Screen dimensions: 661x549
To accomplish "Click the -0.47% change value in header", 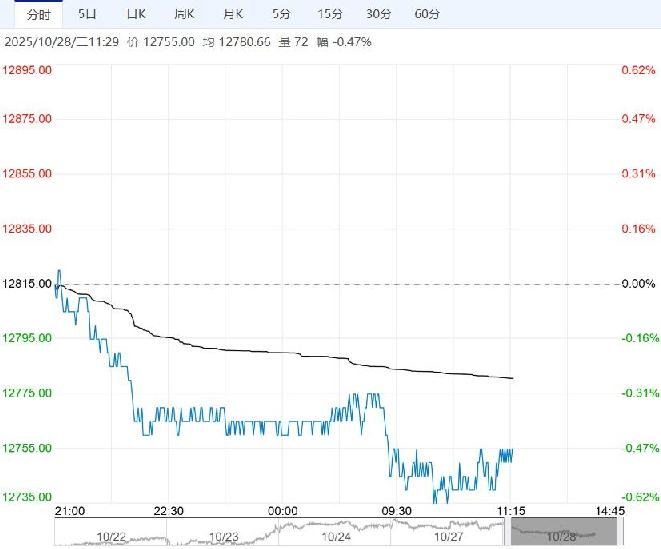I will point(352,42).
